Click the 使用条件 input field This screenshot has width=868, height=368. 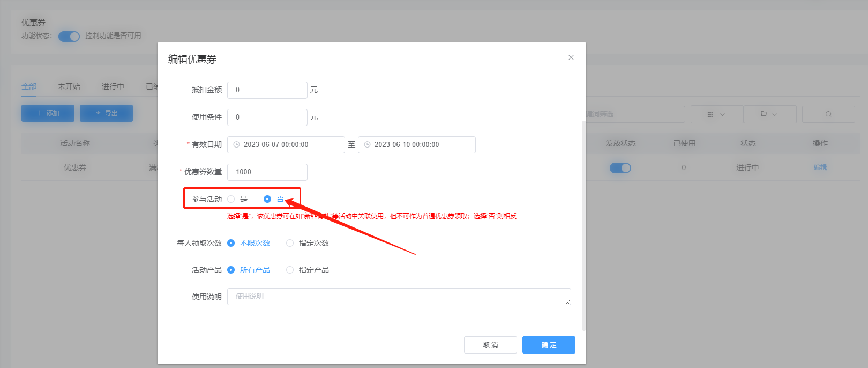267,117
